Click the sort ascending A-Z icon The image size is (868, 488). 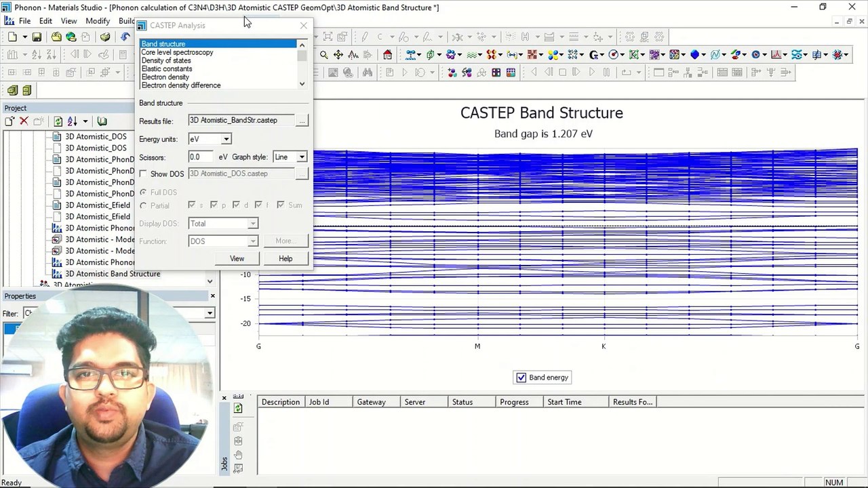click(37, 55)
